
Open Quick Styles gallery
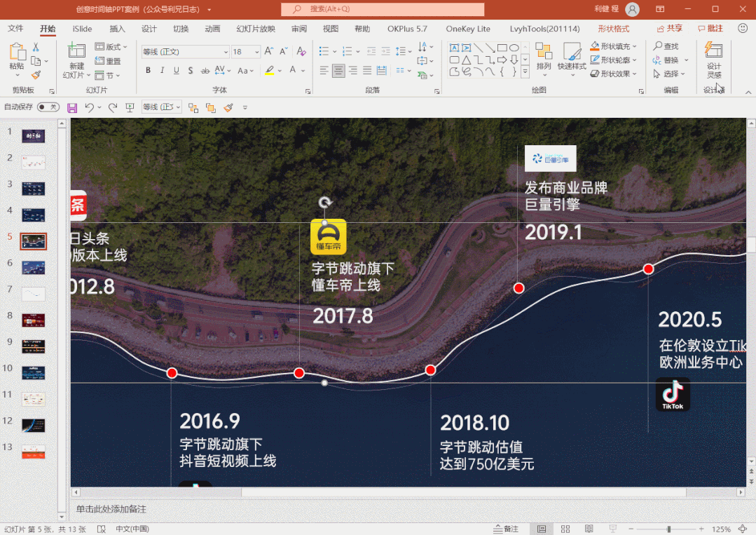(572, 59)
